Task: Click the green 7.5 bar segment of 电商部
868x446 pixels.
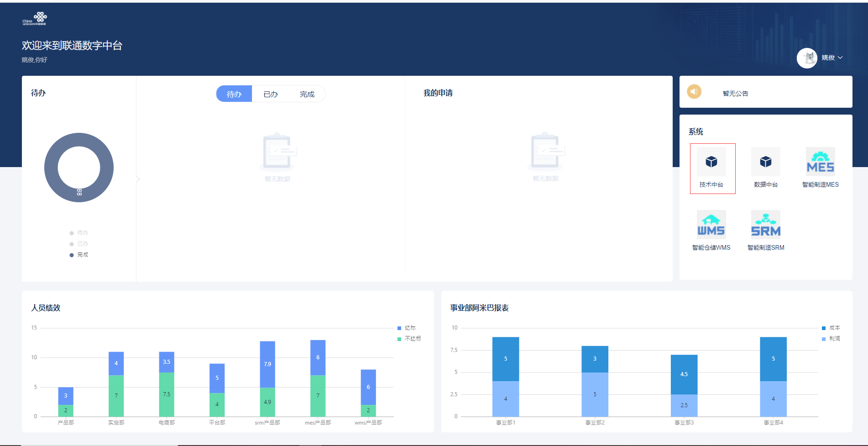Action: (x=167, y=394)
